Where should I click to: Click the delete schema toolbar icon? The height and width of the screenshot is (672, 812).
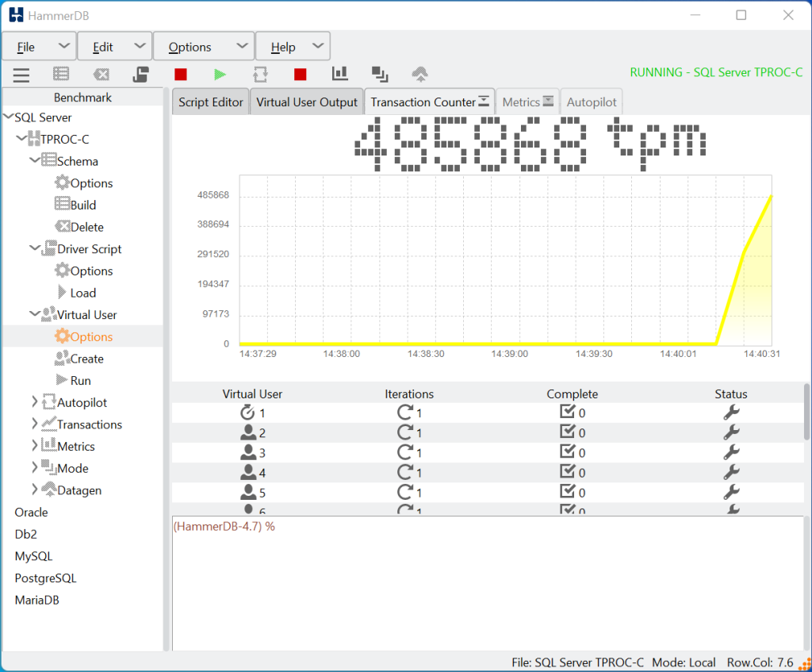coord(101,75)
